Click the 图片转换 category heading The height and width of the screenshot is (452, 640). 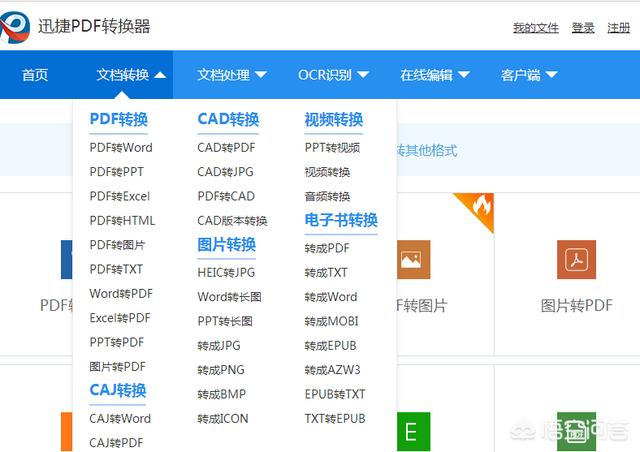click(x=227, y=245)
